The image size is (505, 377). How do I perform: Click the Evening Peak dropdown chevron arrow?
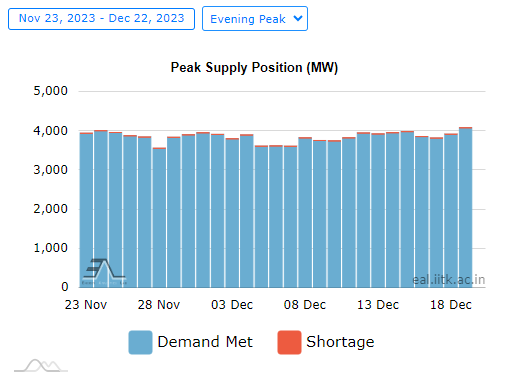coord(298,18)
